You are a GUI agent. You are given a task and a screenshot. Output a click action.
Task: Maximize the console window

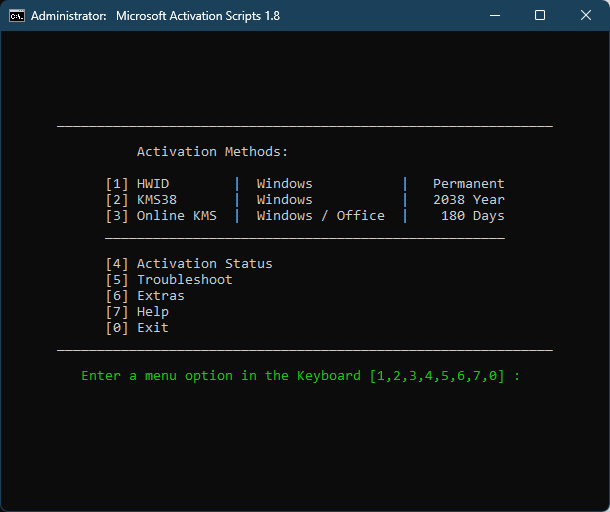pos(540,16)
